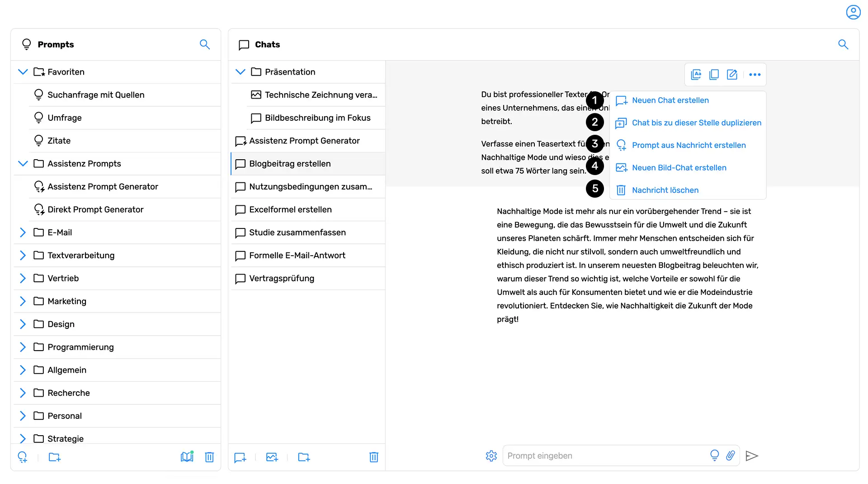This screenshot has width=868, height=484.
Task: Collapse the Assistenz Prompts folder
Action: 23,164
